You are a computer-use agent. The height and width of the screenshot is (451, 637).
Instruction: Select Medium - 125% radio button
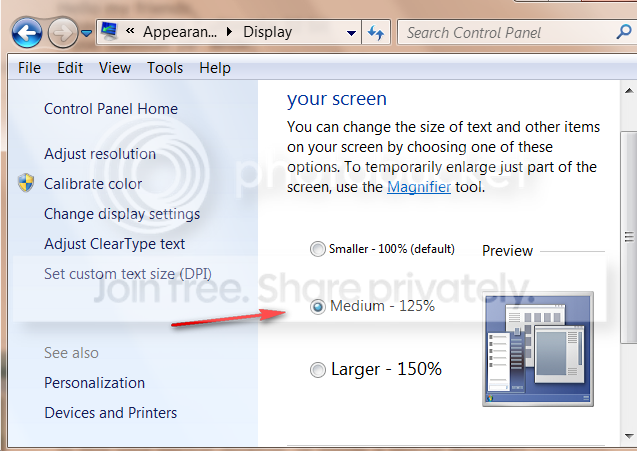click(318, 306)
